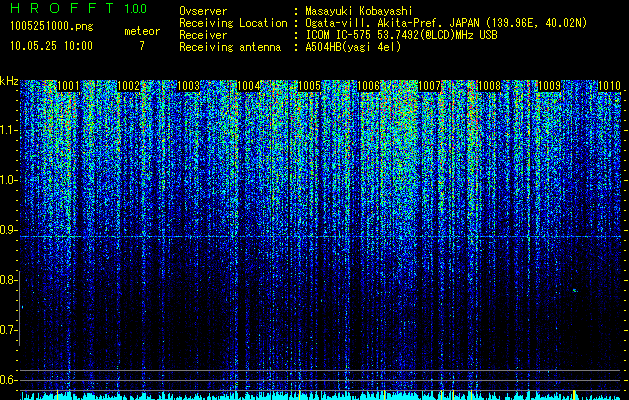Click the 1008 time marker
Screen dimensions: 629x400
[489, 86]
